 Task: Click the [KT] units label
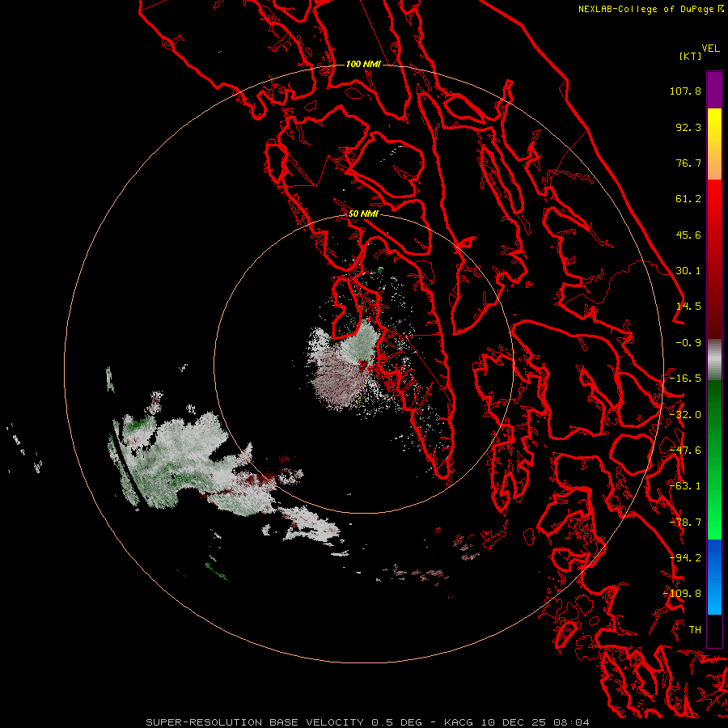tap(691, 56)
